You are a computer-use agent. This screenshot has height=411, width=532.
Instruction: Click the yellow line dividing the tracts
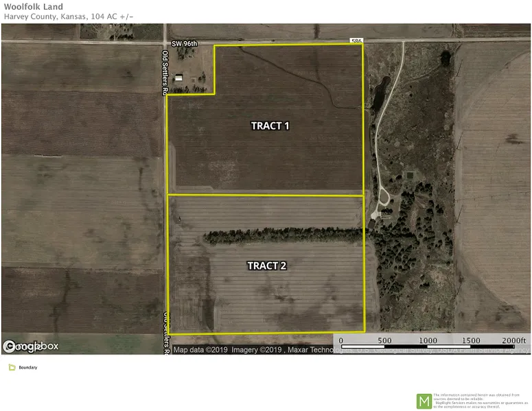(x=266, y=196)
